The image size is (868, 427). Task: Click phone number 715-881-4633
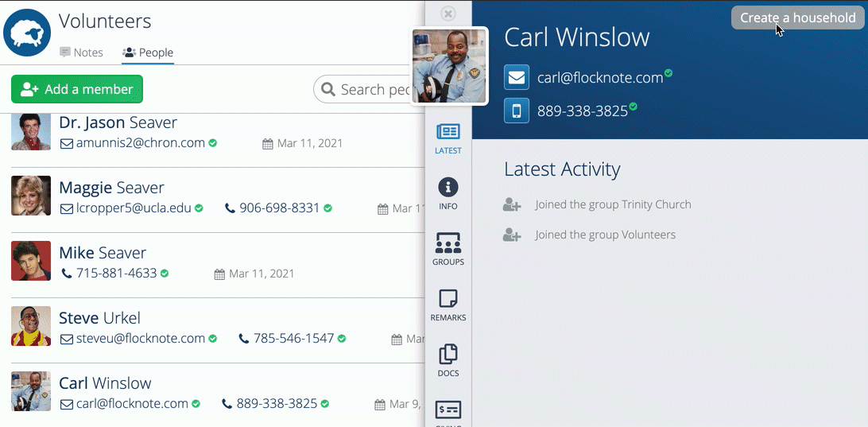coord(116,273)
